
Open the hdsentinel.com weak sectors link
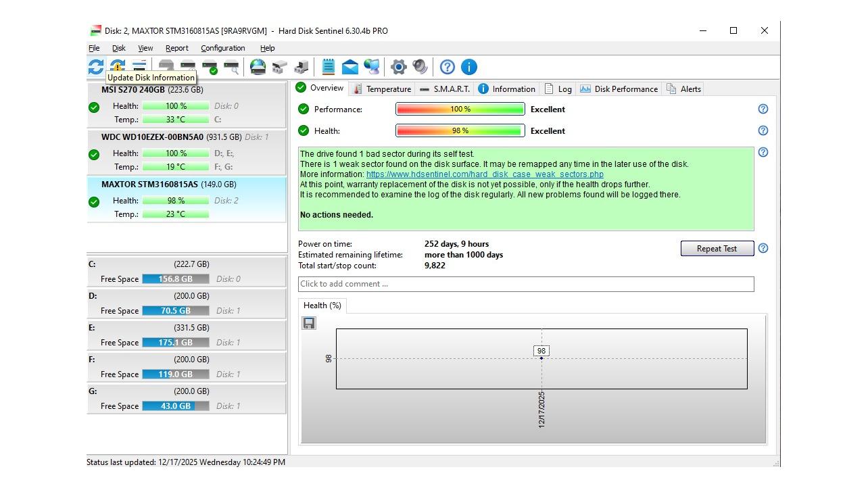coord(485,174)
